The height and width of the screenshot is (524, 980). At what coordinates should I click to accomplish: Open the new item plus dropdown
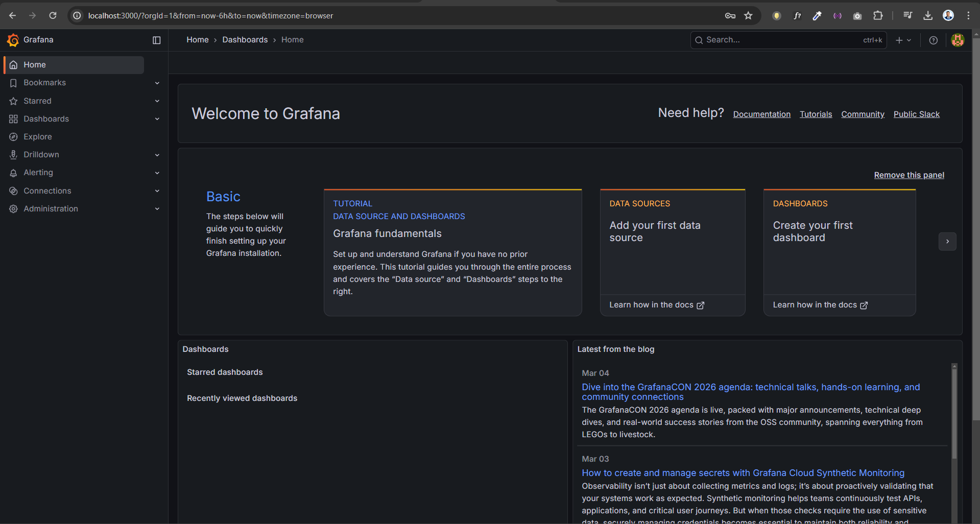pyautogui.click(x=903, y=40)
